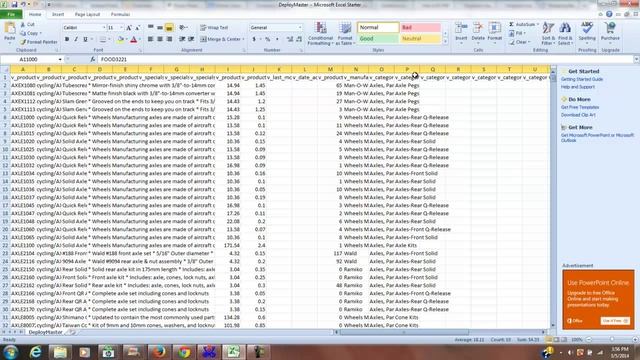Expand the cell styles gallery
Viewport: 640px width, 360px height.
[445, 41]
